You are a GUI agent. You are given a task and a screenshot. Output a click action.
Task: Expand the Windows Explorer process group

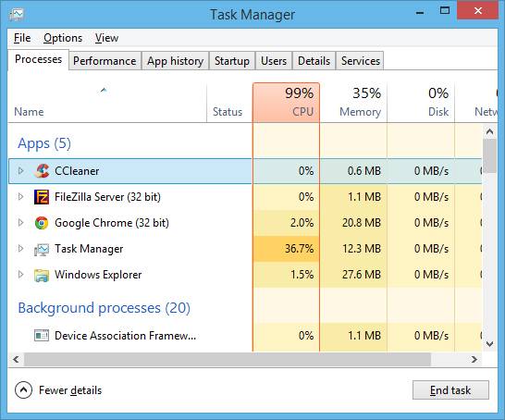tap(20, 275)
